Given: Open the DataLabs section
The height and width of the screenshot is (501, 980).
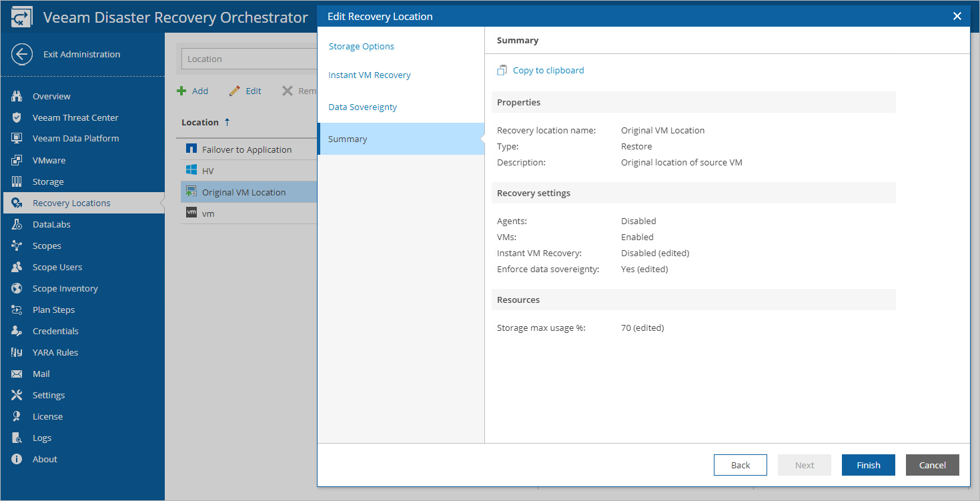Looking at the screenshot, I should coord(51,224).
